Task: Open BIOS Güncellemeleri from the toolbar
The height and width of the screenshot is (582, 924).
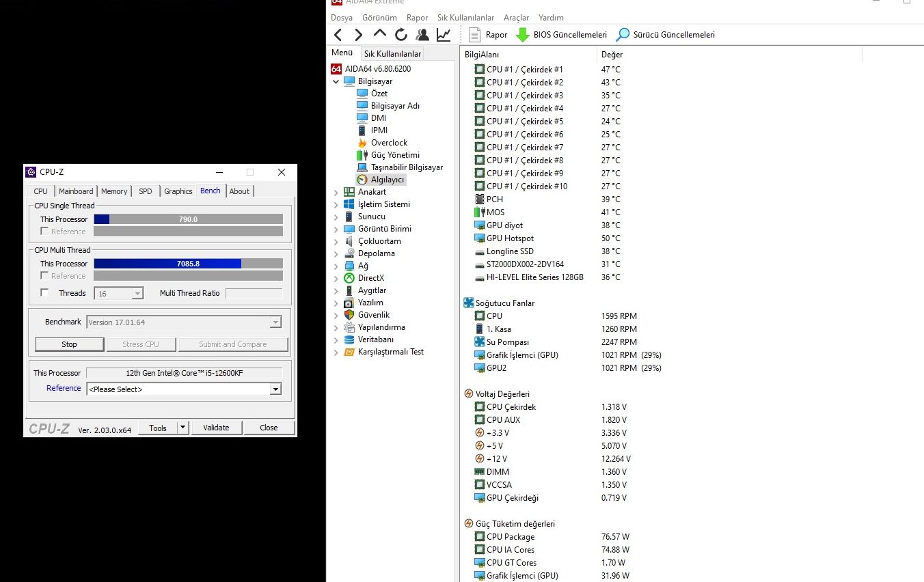Action: click(x=561, y=35)
